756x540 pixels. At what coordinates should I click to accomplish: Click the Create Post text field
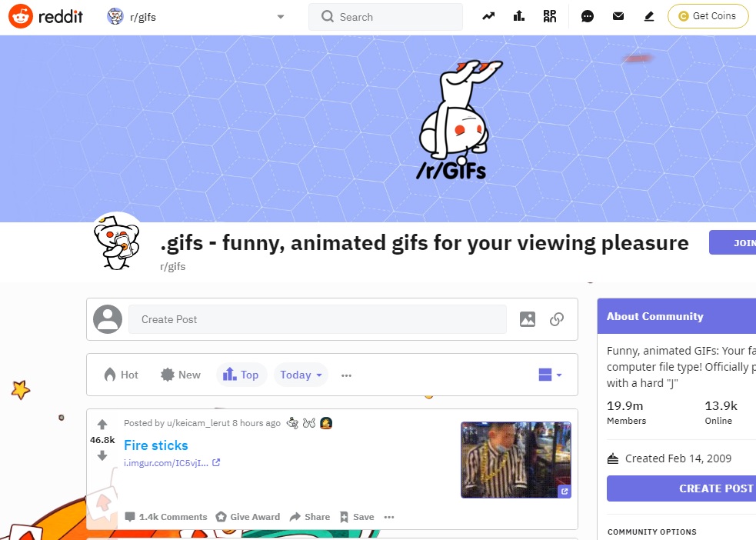coord(318,319)
